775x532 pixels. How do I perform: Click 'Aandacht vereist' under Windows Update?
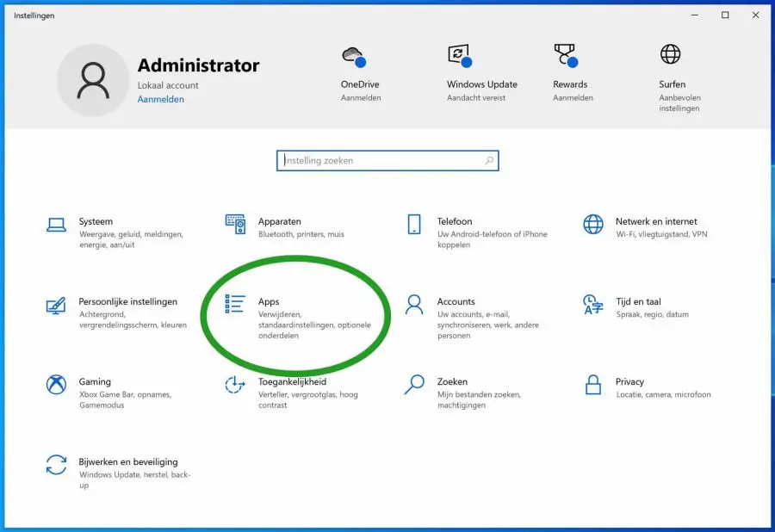(x=476, y=98)
